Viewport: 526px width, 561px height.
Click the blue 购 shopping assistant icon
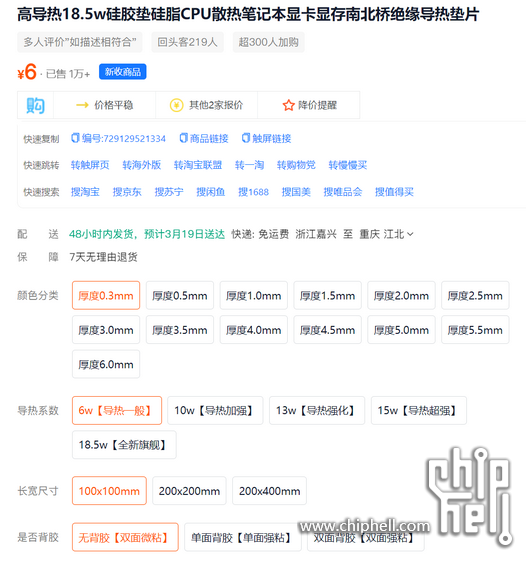tap(35, 105)
